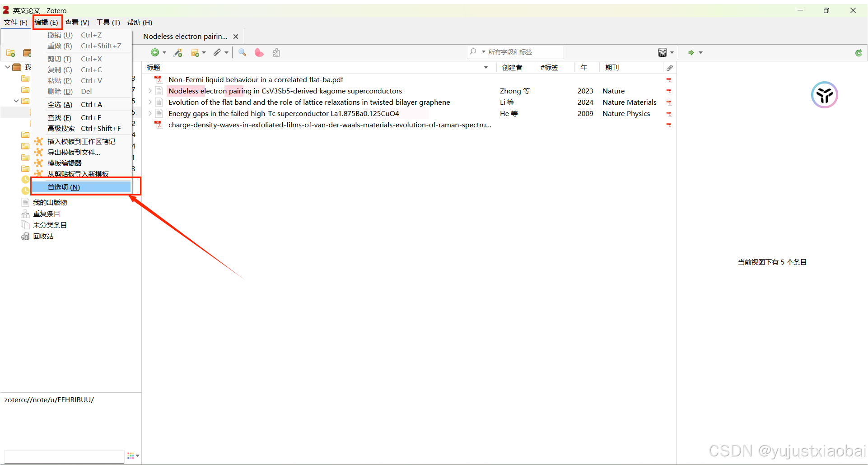Click the tag filter input at bottom left
This screenshot has width=868, height=465.
[64, 456]
